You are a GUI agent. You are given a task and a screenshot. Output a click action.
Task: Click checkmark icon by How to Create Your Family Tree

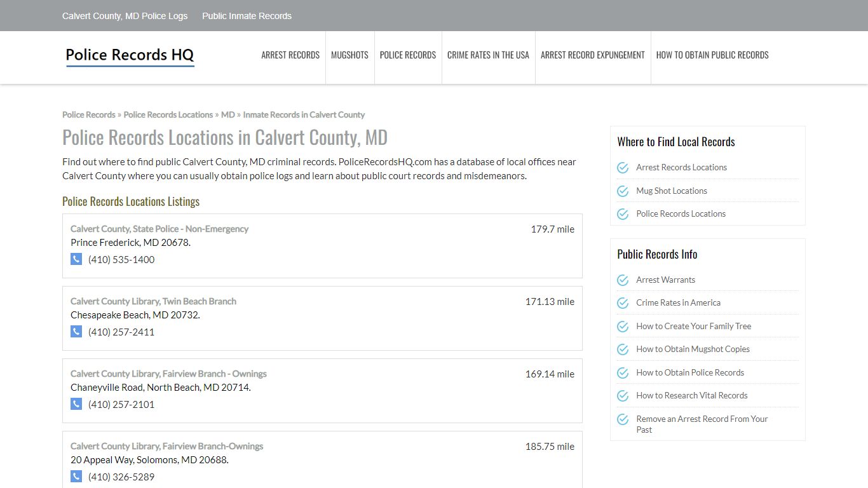(x=623, y=327)
